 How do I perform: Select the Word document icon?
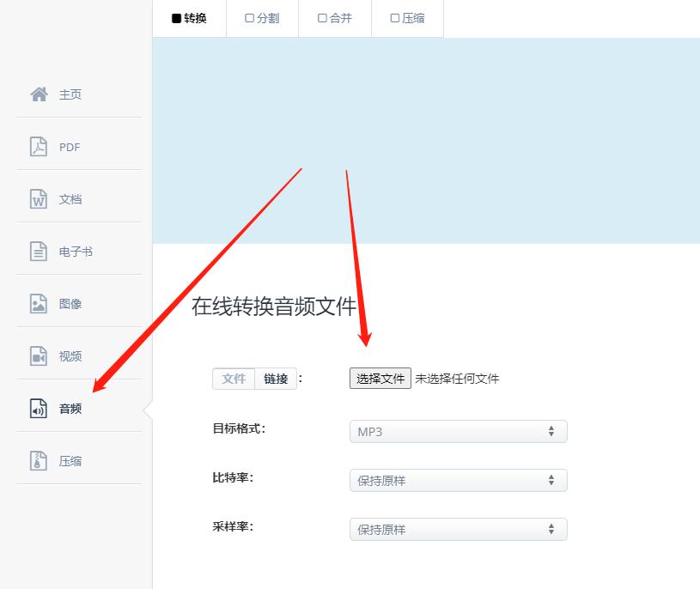click(39, 199)
